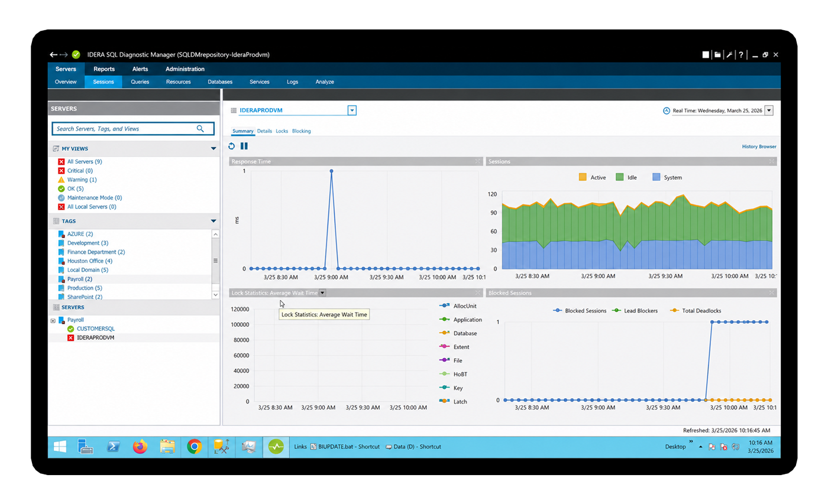The height and width of the screenshot is (504, 828).
Task: Open the Administration main tab
Action: click(185, 69)
